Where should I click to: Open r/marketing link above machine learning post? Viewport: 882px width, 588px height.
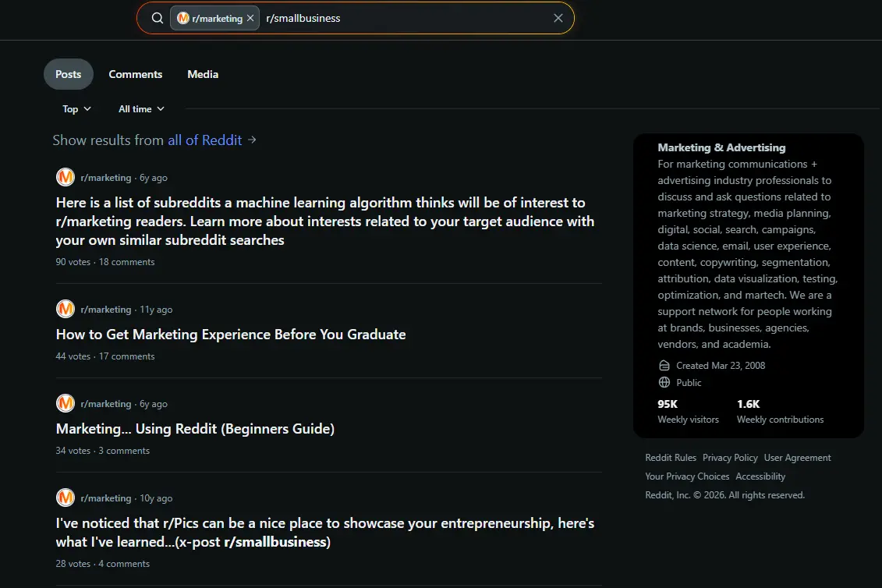[x=106, y=178]
